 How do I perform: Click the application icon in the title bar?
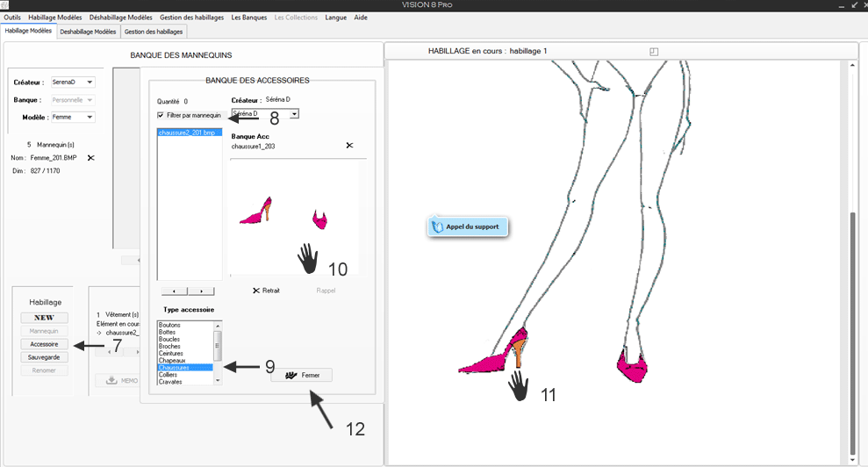6,5
